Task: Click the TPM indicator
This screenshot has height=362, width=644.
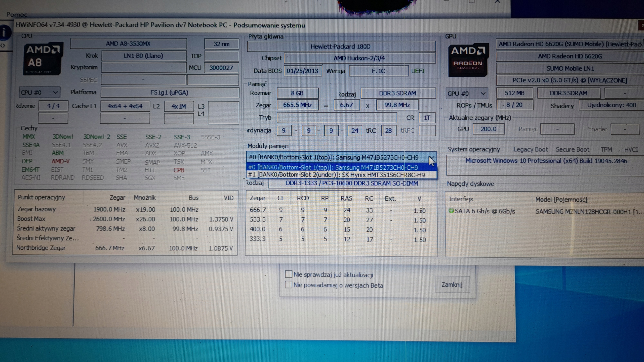Action: pos(606,150)
